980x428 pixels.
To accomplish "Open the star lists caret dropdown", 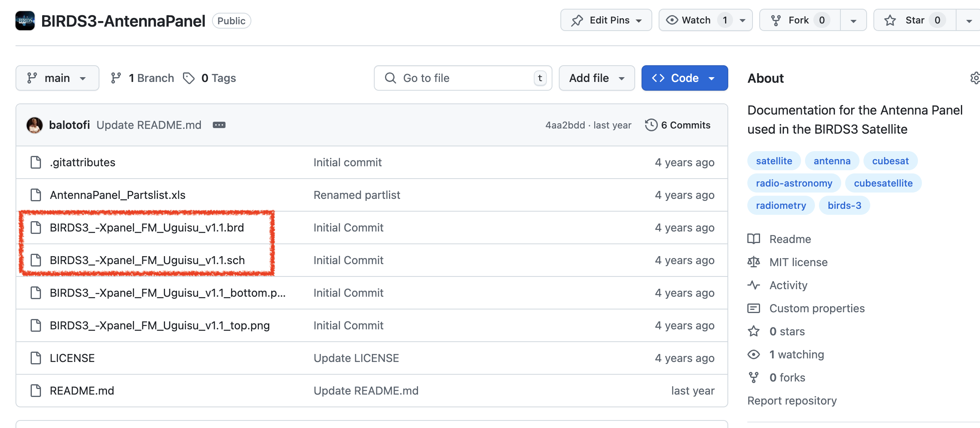I will point(969,20).
